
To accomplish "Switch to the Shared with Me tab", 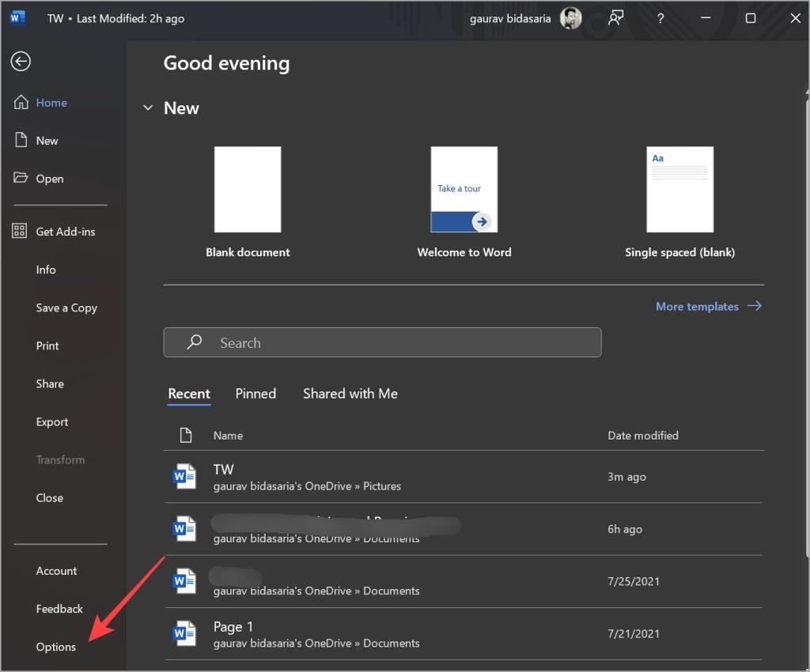I will pyautogui.click(x=350, y=393).
